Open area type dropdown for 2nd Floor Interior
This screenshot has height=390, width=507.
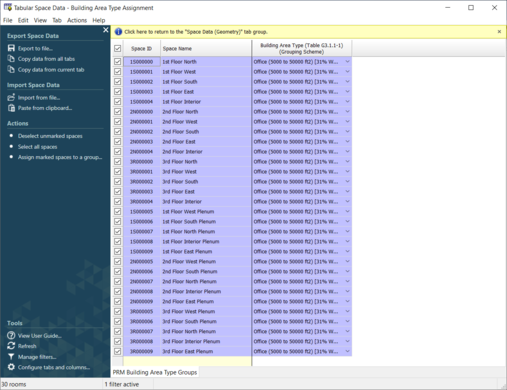[347, 152]
